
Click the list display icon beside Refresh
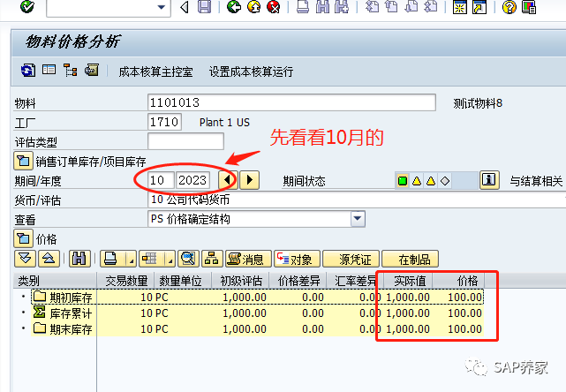click(x=49, y=70)
